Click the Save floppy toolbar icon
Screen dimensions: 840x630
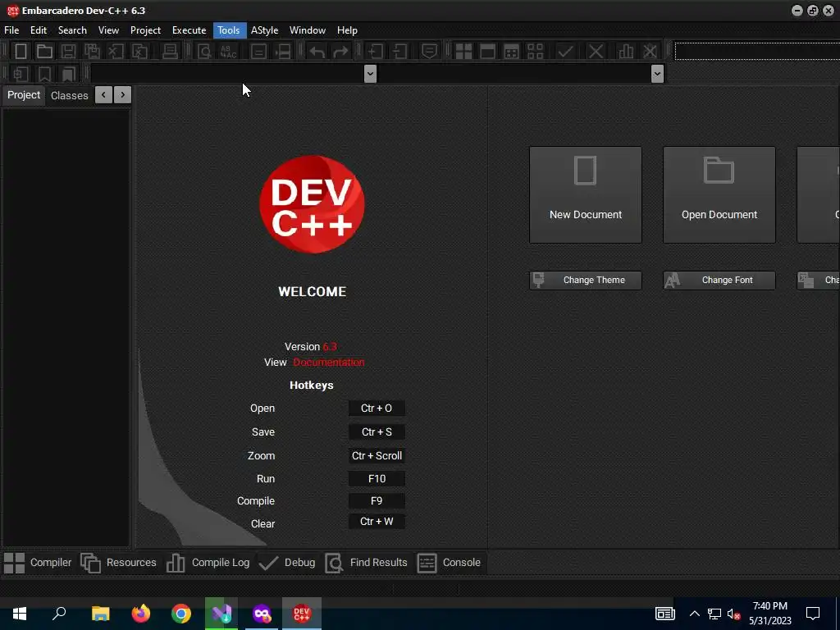tap(68, 52)
